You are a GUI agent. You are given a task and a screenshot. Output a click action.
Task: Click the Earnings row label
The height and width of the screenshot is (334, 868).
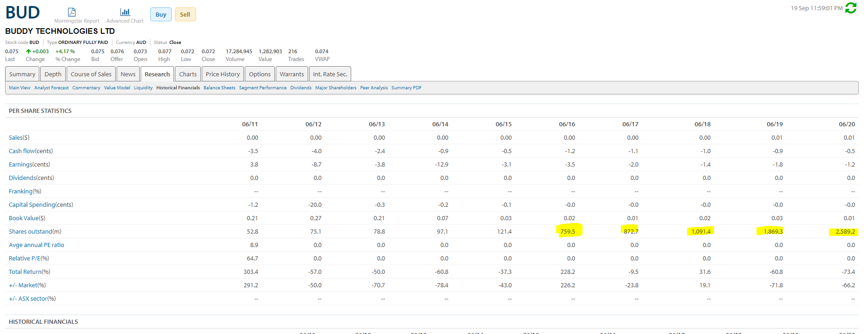click(29, 164)
